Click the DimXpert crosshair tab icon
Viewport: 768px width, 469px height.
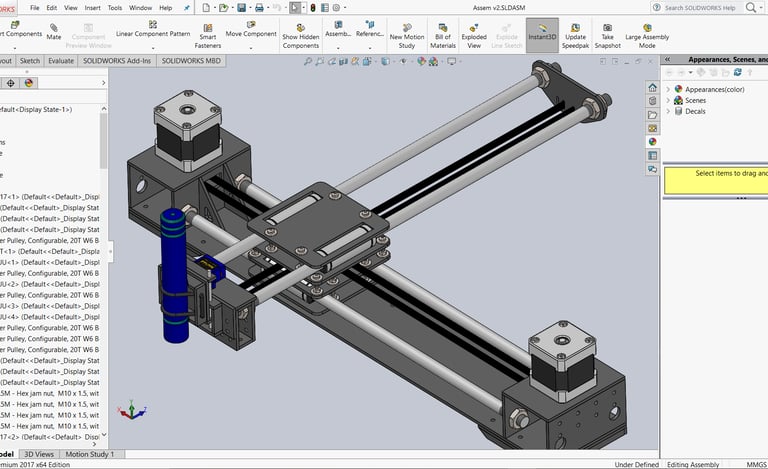coord(10,83)
